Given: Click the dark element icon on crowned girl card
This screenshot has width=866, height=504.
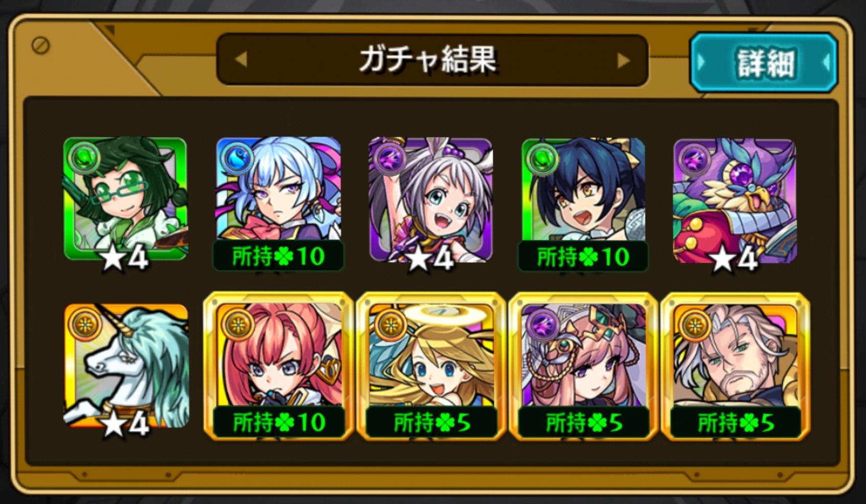Looking at the screenshot, I should (543, 324).
